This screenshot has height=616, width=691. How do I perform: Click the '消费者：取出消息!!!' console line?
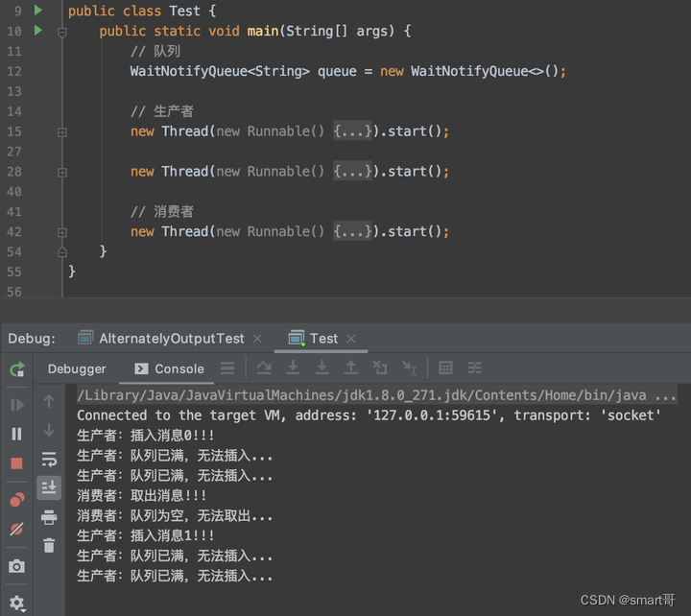(141, 495)
